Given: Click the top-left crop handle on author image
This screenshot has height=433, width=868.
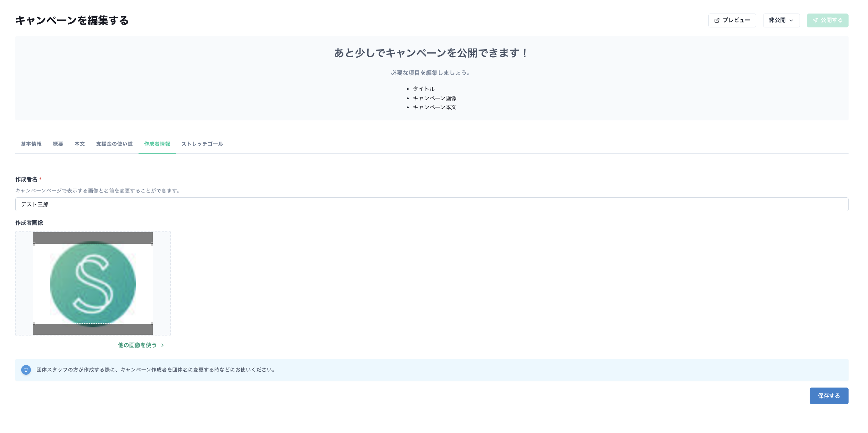Looking at the screenshot, I should [34, 244].
